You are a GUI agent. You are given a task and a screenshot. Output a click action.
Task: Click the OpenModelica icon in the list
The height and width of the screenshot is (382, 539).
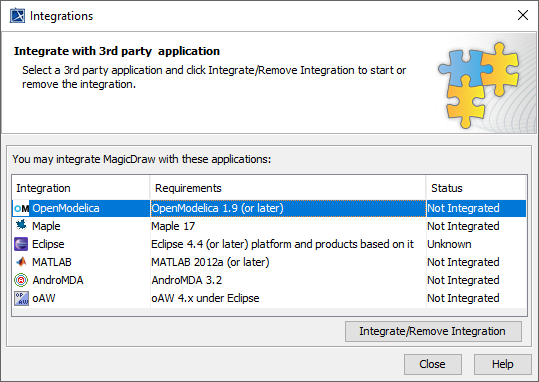(x=21, y=208)
